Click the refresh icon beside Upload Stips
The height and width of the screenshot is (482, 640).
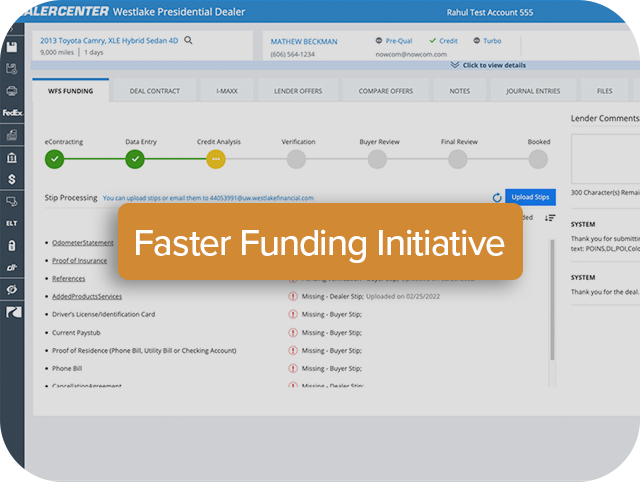pos(497,198)
